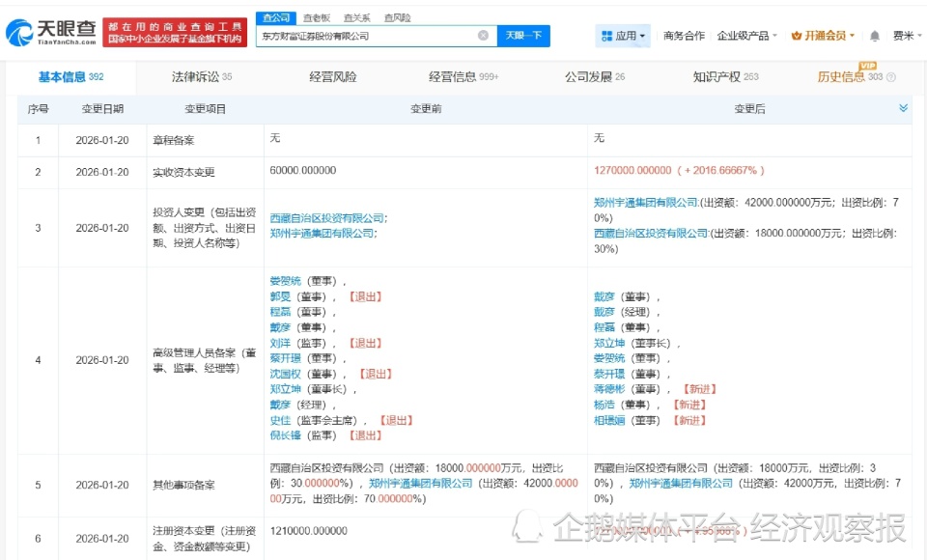Switch to the 知识产权 tab
Image resolution: width=927 pixels, height=560 pixels.
(716, 76)
